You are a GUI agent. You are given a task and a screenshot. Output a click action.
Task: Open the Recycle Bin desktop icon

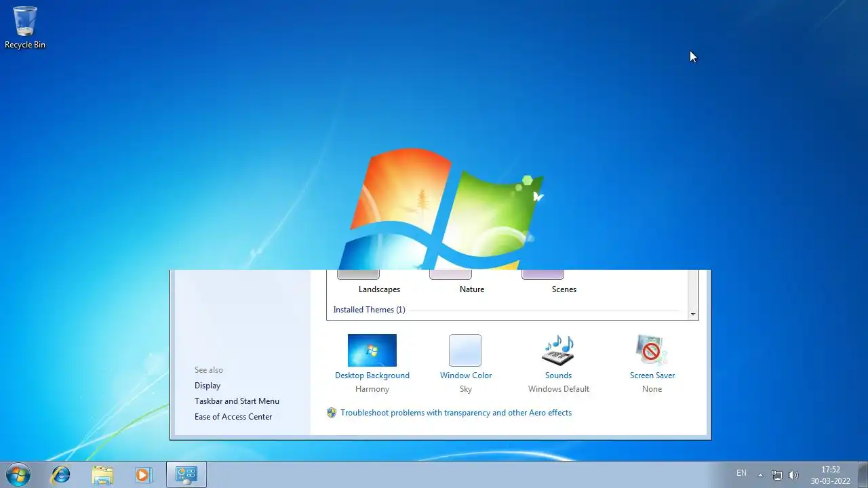point(25,27)
